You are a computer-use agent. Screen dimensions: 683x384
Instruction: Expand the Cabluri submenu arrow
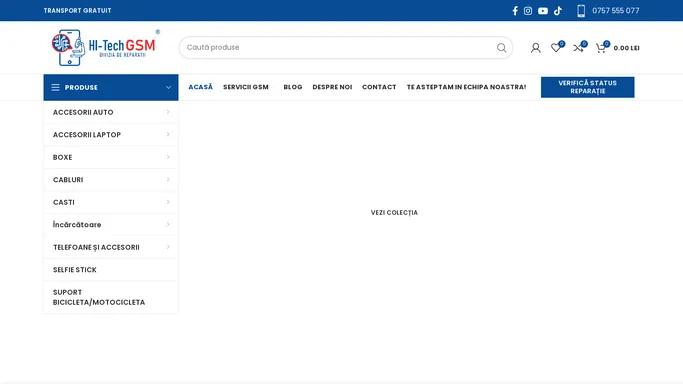click(x=168, y=179)
